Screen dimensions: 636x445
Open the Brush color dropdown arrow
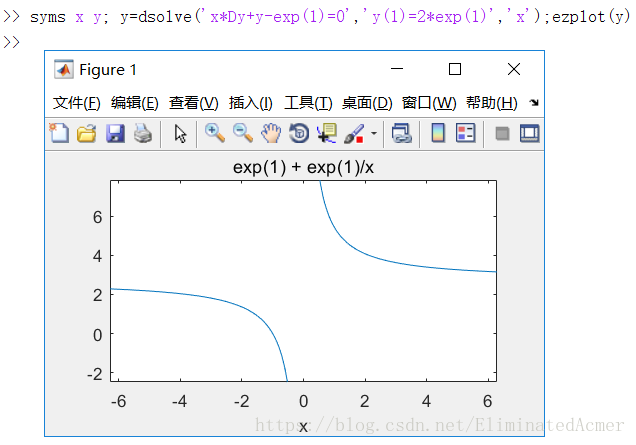[374, 133]
